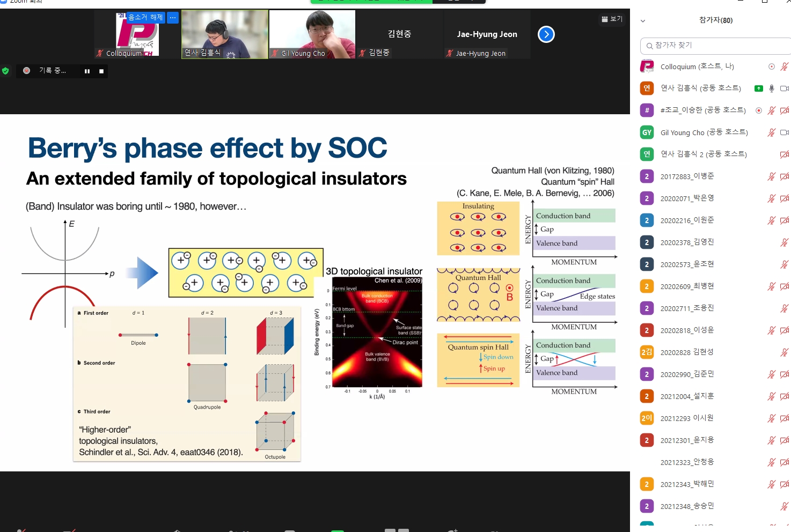Click the 참가자 찾기 search field
791x532 pixels.
[x=716, y=46]
